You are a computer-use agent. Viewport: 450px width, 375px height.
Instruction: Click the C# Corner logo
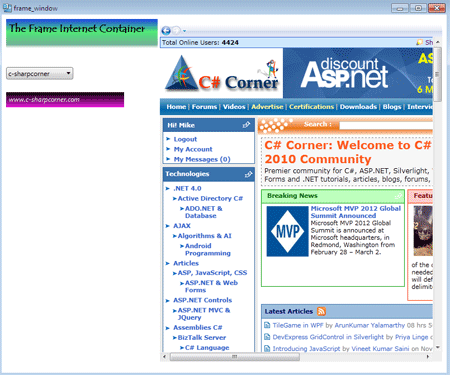coord(222,74)
